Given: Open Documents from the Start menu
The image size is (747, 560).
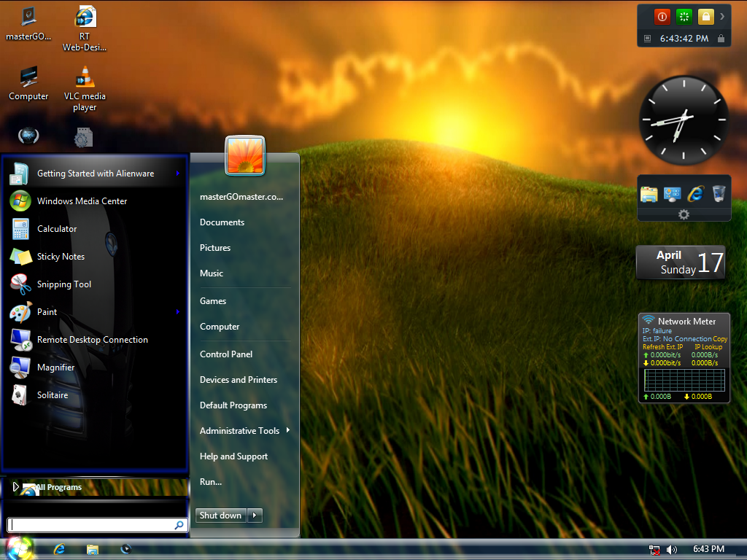Looking at the screenshot, I should pos(222,222).
